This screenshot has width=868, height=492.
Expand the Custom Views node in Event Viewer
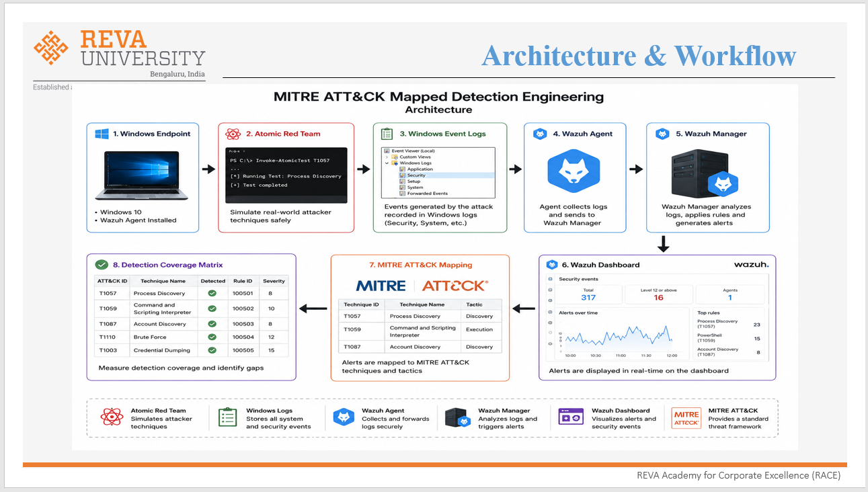tap(387, 157)
